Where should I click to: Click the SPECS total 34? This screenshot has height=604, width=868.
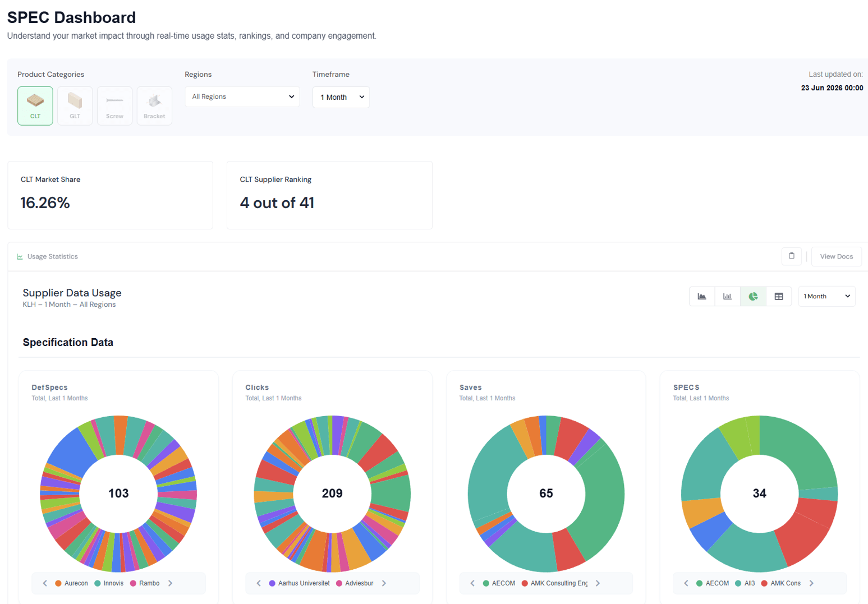click(x=759, y=493)
